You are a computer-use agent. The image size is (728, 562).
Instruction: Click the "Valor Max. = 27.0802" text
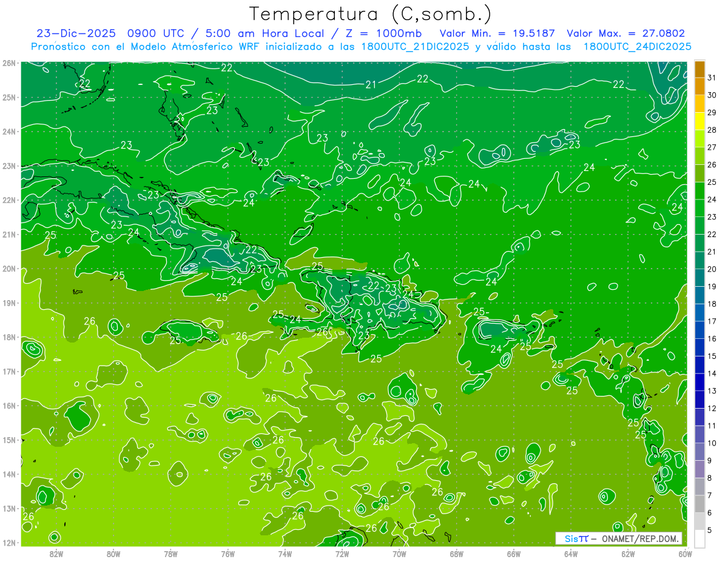(626, 33)
